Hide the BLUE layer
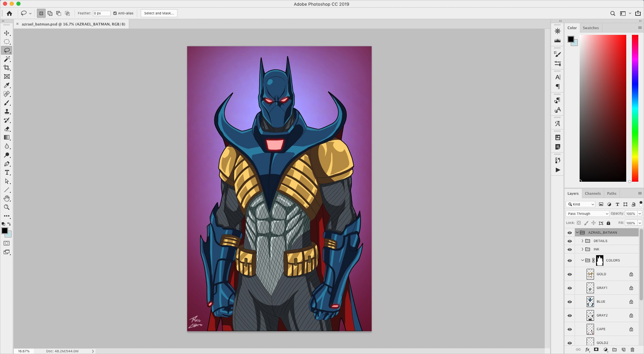Viewport: 644px width, 354px height. [570, 302]
